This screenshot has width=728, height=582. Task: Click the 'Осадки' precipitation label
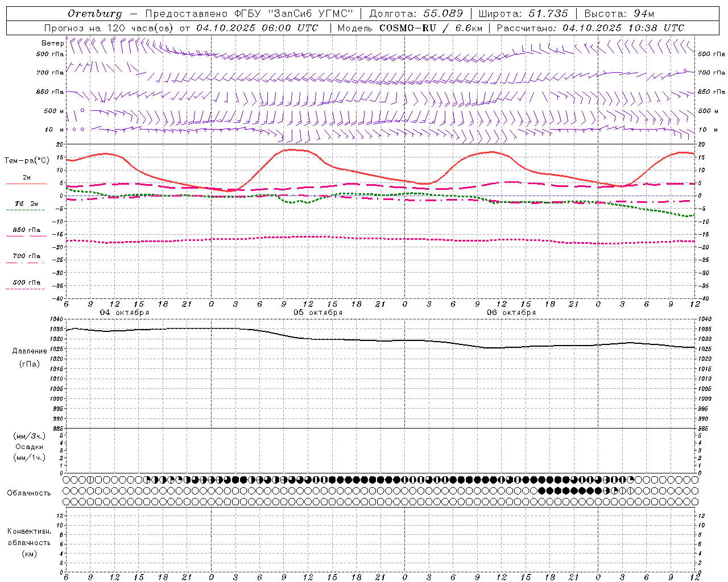30,447
